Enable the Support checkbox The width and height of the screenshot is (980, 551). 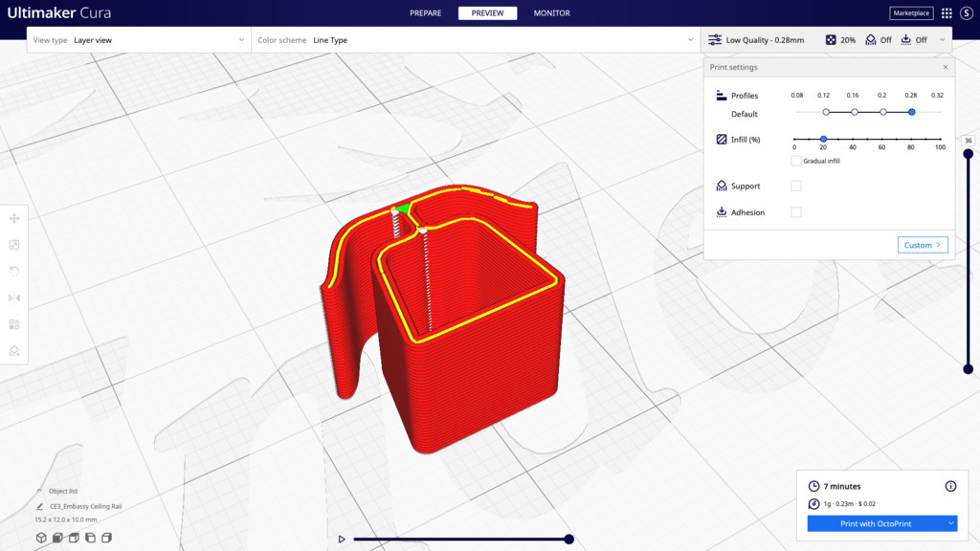point(795,186)
